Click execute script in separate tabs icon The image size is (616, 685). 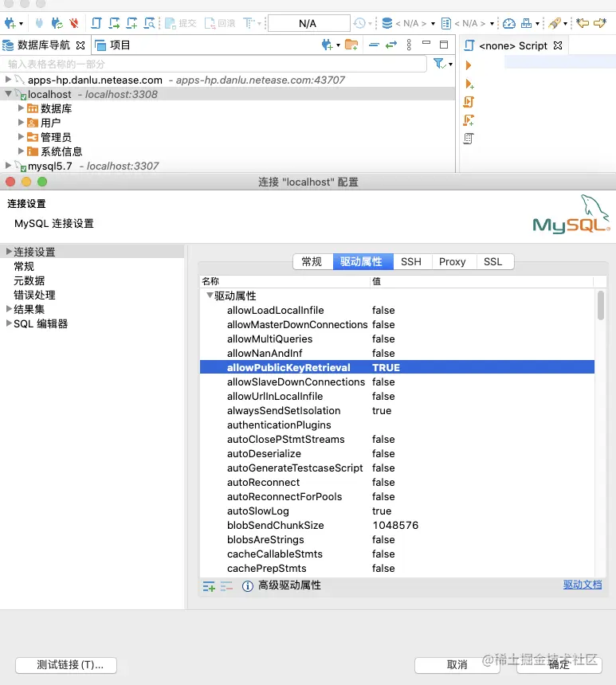coord(469,120)
